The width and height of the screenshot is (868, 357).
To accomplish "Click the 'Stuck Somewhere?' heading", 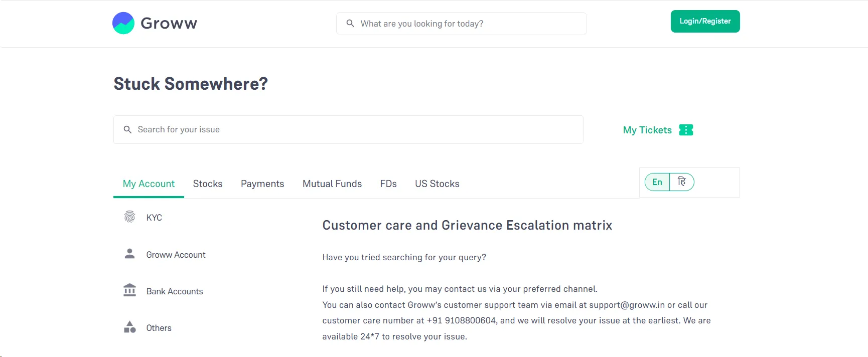I will (x=191, y=84).
